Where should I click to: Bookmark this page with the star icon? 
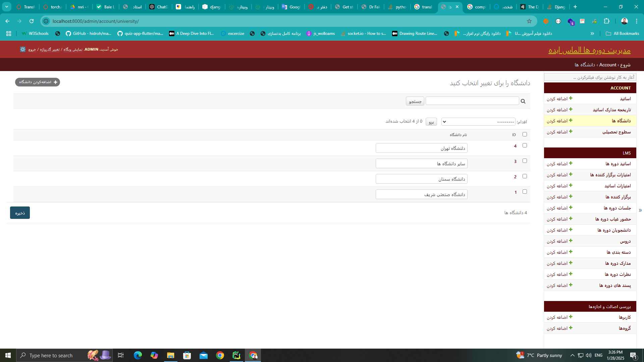(x=529, y=21)
